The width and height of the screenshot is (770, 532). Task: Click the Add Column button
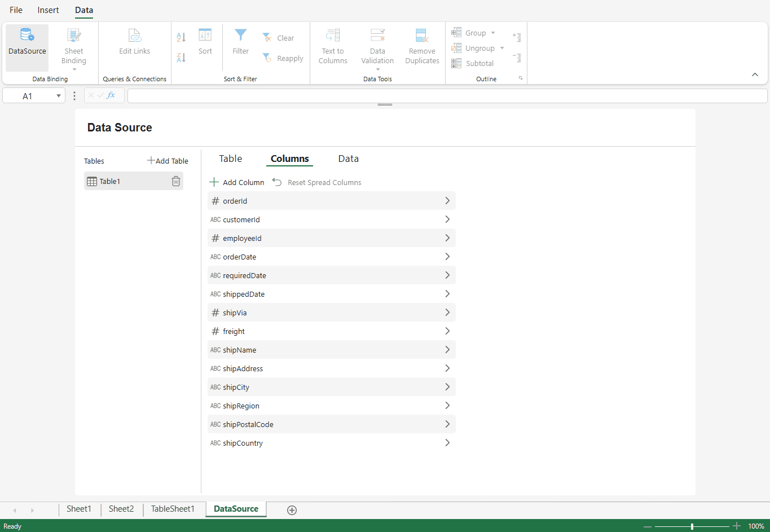pos(237,182)
